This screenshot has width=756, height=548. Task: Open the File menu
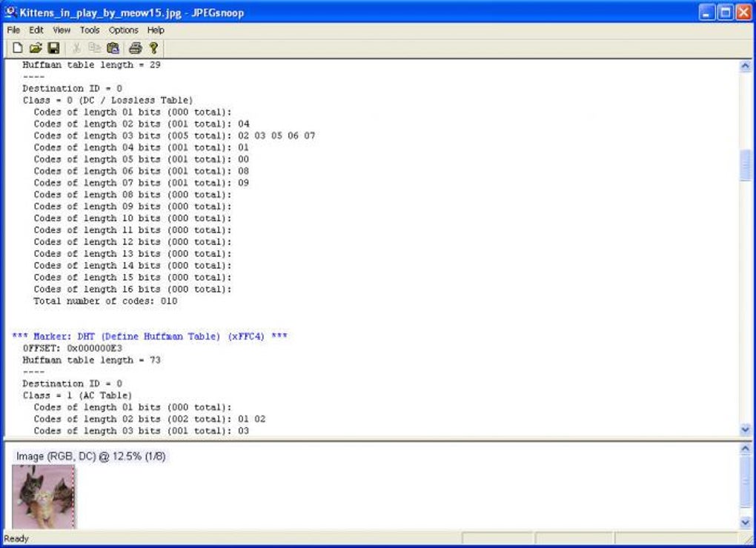click(x=13, y=30)
